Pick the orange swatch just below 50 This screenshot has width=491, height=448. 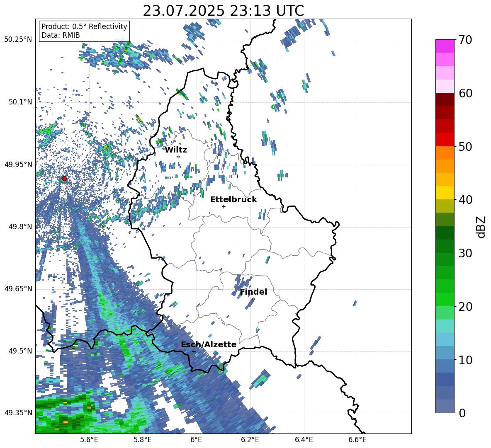click(445, 153)
